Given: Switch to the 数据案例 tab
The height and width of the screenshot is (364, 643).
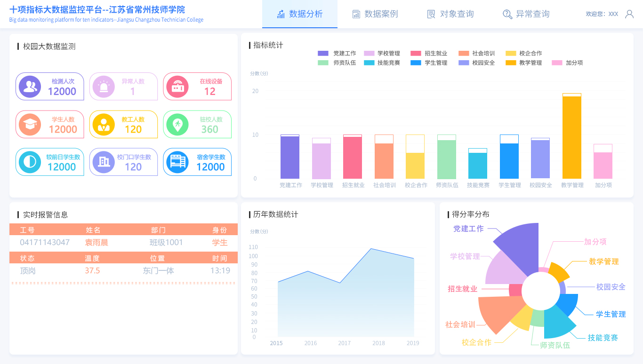Looking at the screenshot, I should (x=375, y=14).
